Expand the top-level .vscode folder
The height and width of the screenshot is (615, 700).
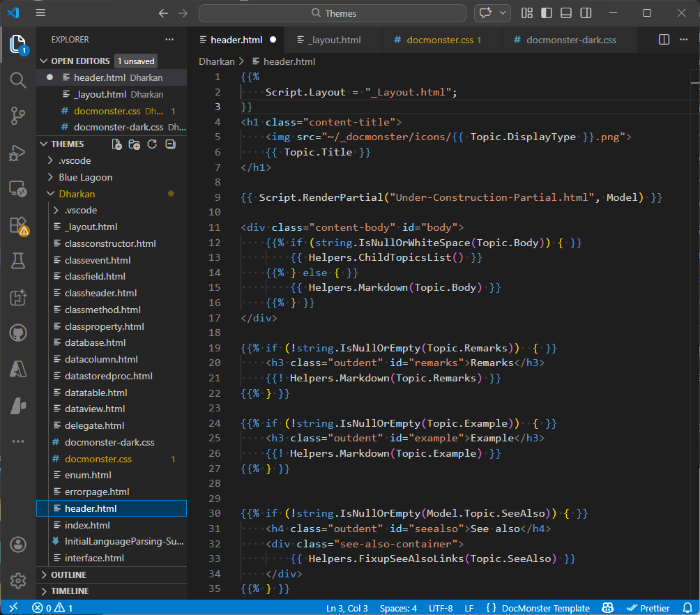[x=50, y=160]
